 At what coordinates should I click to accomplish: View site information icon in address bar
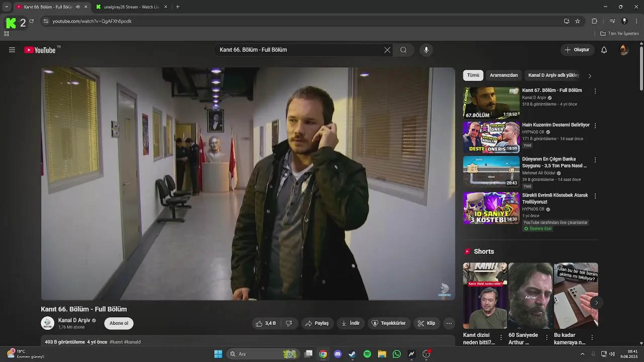pyautogui.click(x=46, y=21)
